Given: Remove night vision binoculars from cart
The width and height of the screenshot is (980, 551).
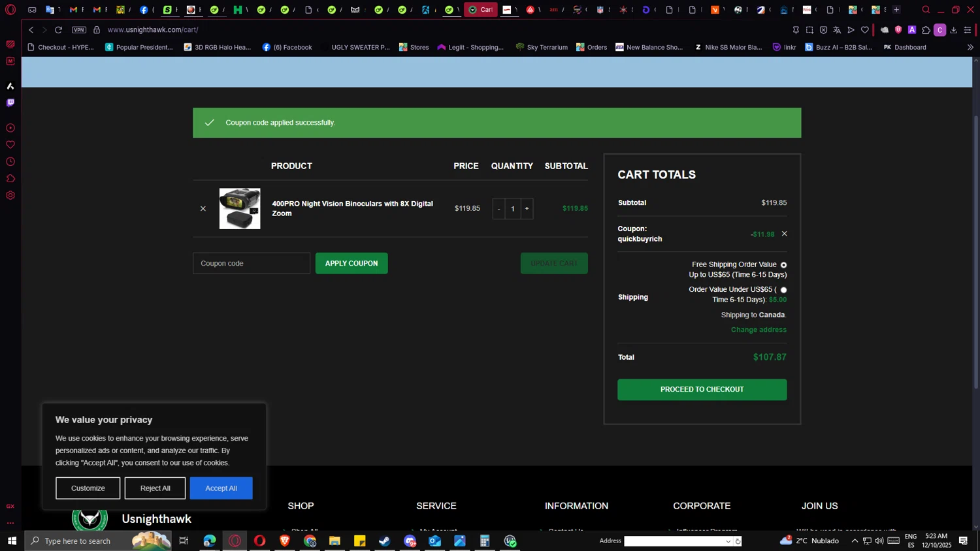Looking at the screenshot, I should tap(203, 209).
